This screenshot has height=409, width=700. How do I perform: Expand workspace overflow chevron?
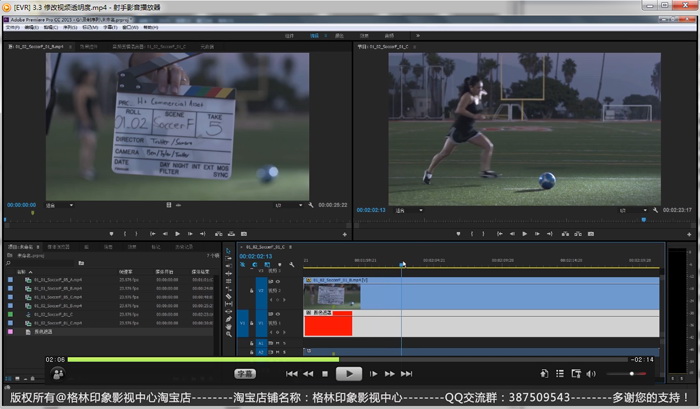click(x=418, y=36)
